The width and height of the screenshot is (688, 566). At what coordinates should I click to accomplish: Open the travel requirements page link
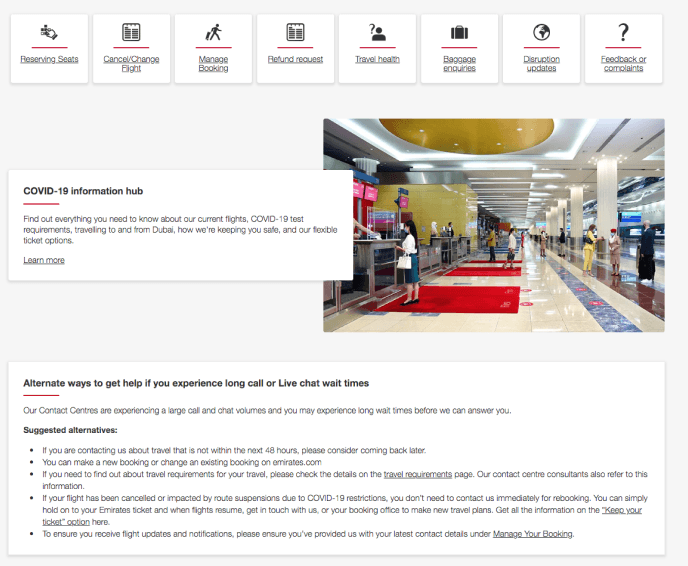pyautogui.click(x=418, y=474)
